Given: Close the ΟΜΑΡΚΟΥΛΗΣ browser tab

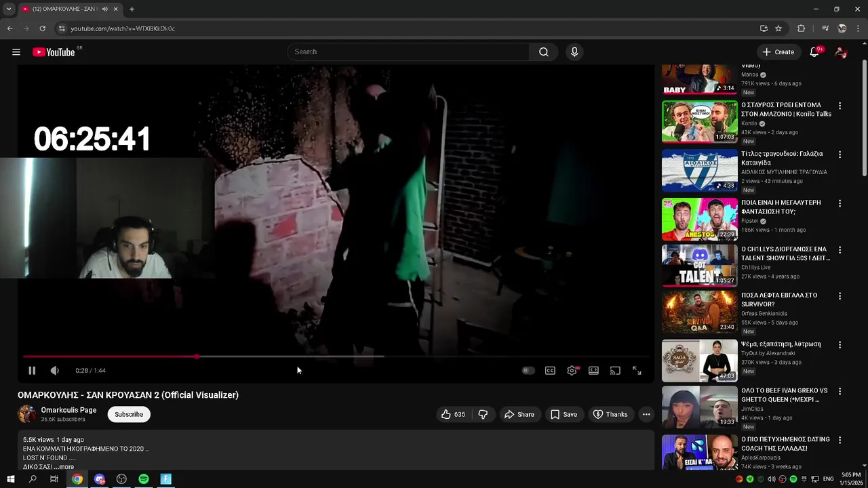Looking at the screenshot, I should click(x=115, y=9).
